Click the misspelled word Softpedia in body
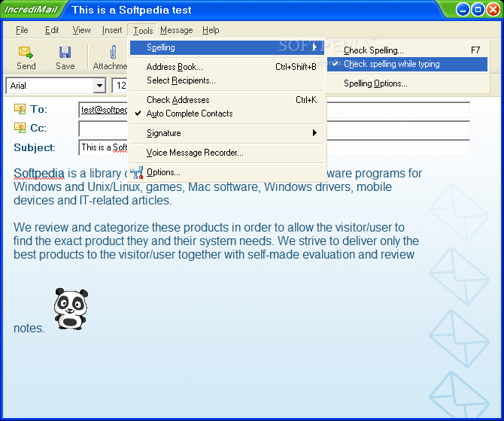 click(39, 174)
